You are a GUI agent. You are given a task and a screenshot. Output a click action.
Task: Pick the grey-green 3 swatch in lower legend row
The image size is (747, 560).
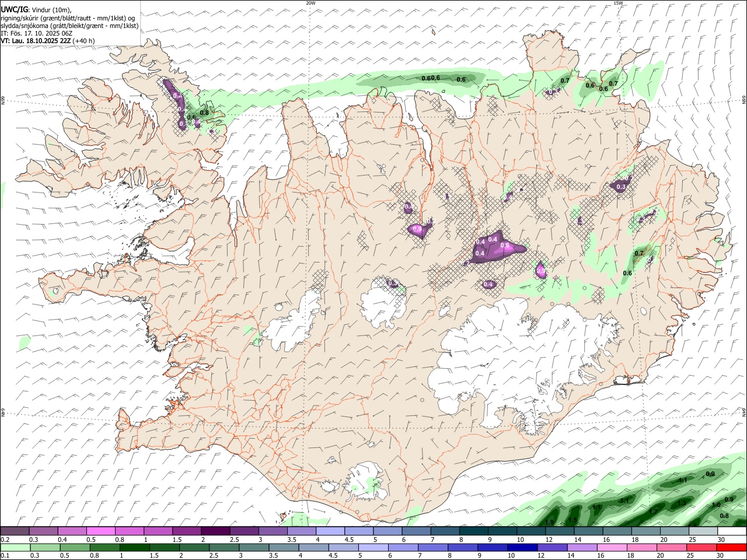coord(254,547)
